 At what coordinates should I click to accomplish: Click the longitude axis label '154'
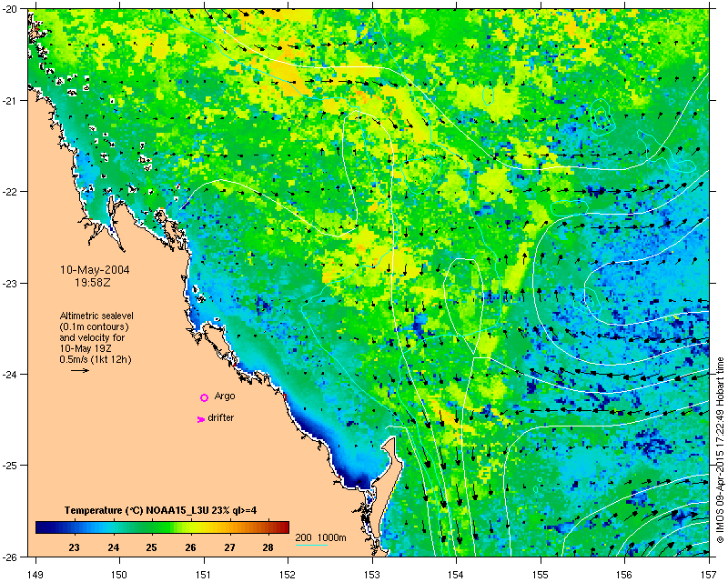tap(456, 575)
